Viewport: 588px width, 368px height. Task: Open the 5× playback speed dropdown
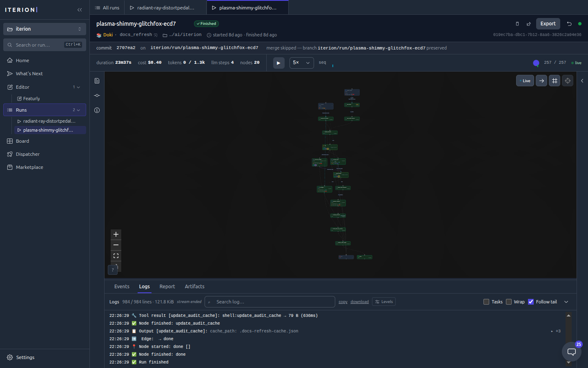[x=302, y=63]
